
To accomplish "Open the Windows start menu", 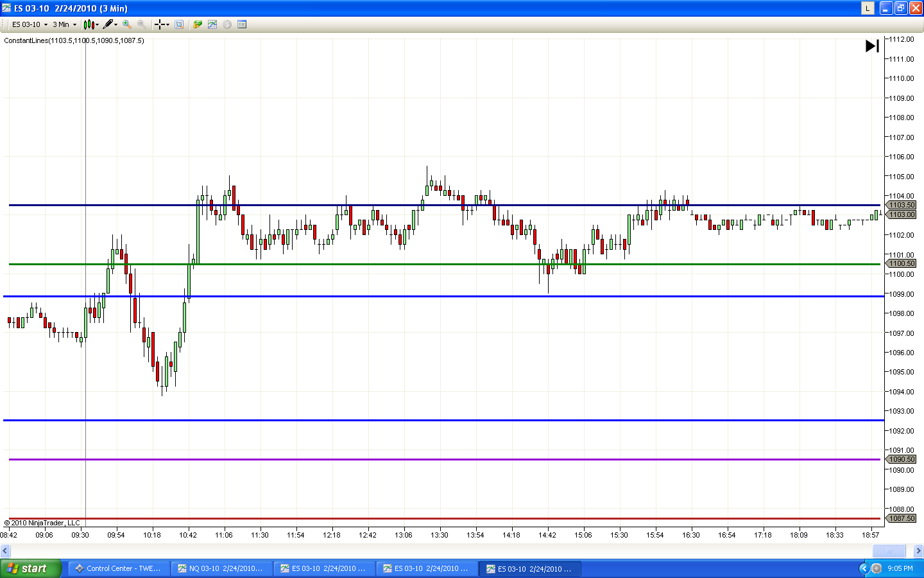I will (31, 568).
